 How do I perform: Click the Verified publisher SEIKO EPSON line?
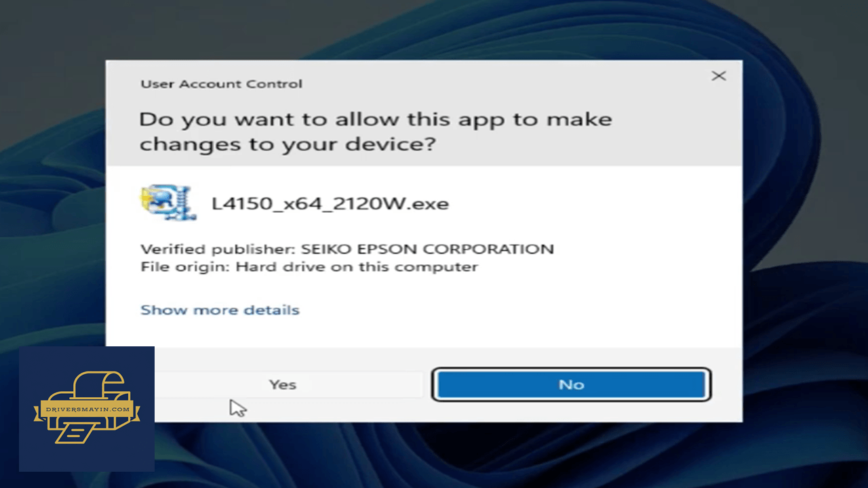347,249
